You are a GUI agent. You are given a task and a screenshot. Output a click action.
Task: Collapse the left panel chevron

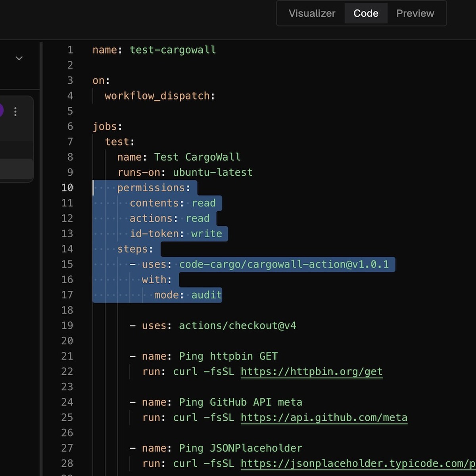[x=19, y=58]
